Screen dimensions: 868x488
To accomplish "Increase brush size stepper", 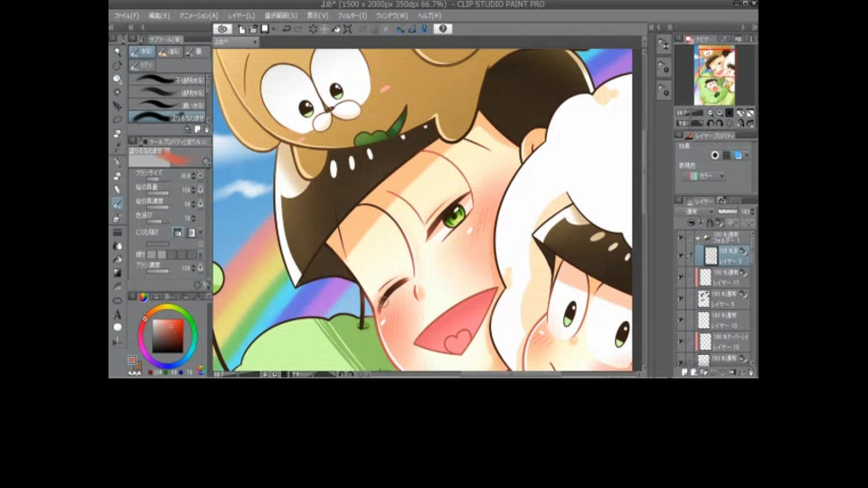I will pos(193,175).
